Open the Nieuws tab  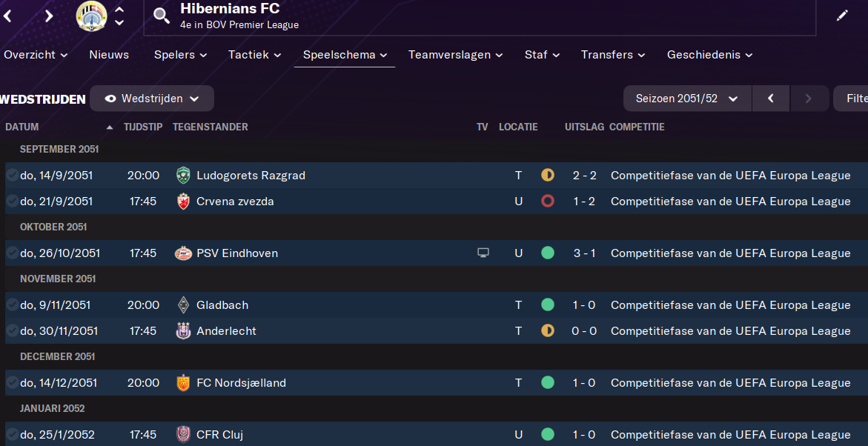109,55
